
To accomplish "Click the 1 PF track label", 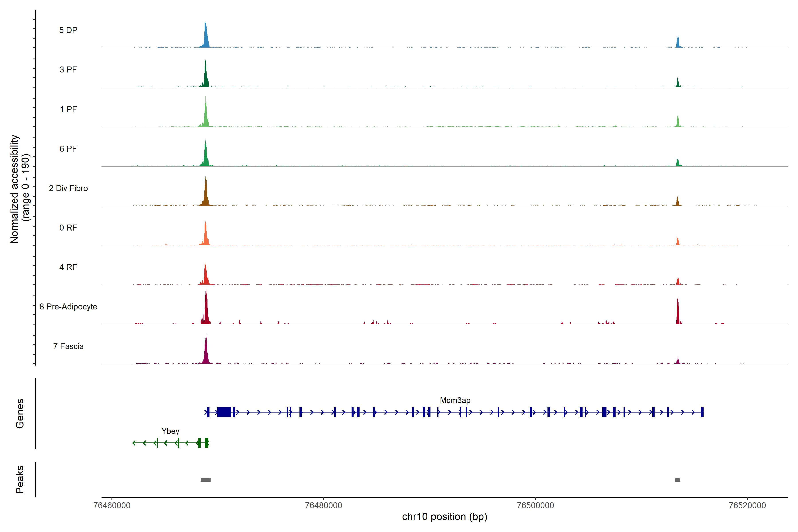I will point(68,109).
